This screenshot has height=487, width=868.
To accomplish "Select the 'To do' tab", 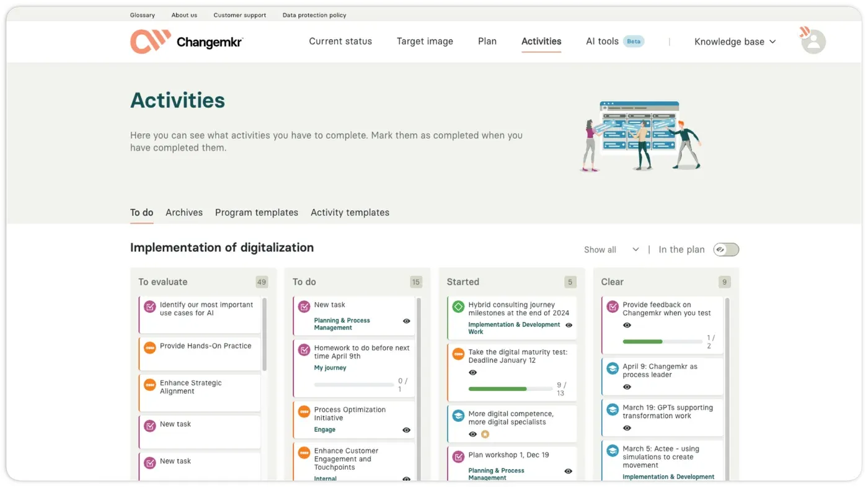I will 141,212.
